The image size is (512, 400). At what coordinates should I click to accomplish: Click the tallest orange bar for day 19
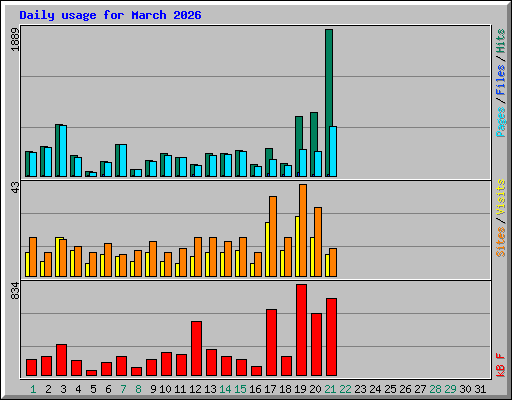[303, 230]
